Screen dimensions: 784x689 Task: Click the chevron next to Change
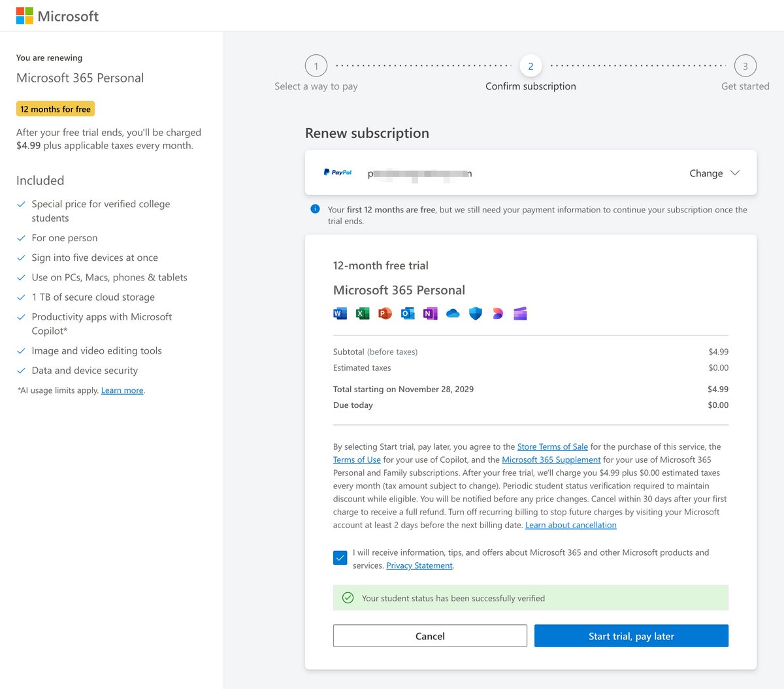coord(735,173)
